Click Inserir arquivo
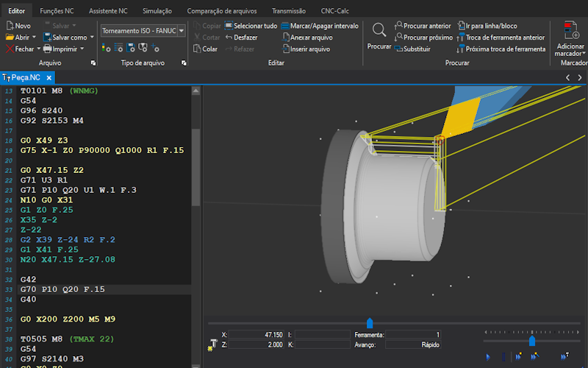588x368 pixels. point(309,49)
